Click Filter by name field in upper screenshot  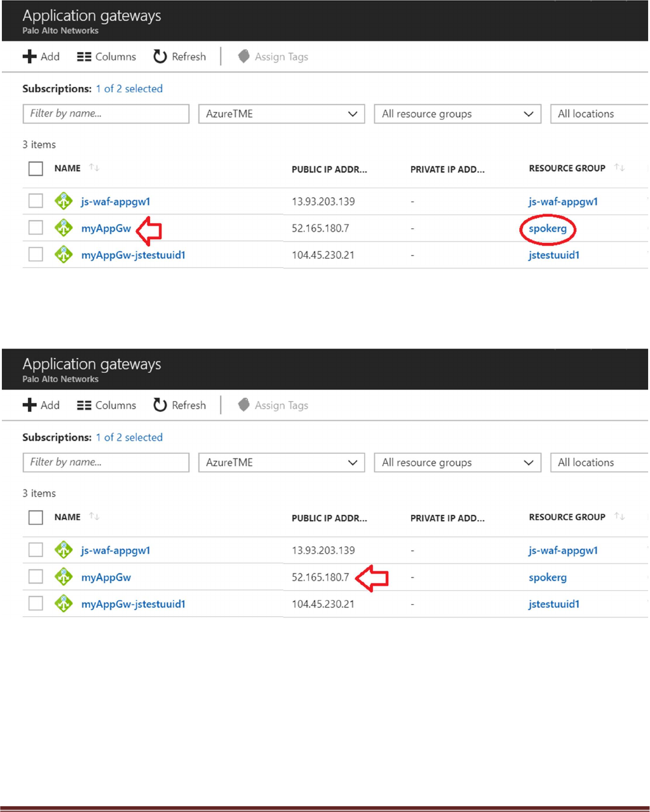[x=106, y=114]
